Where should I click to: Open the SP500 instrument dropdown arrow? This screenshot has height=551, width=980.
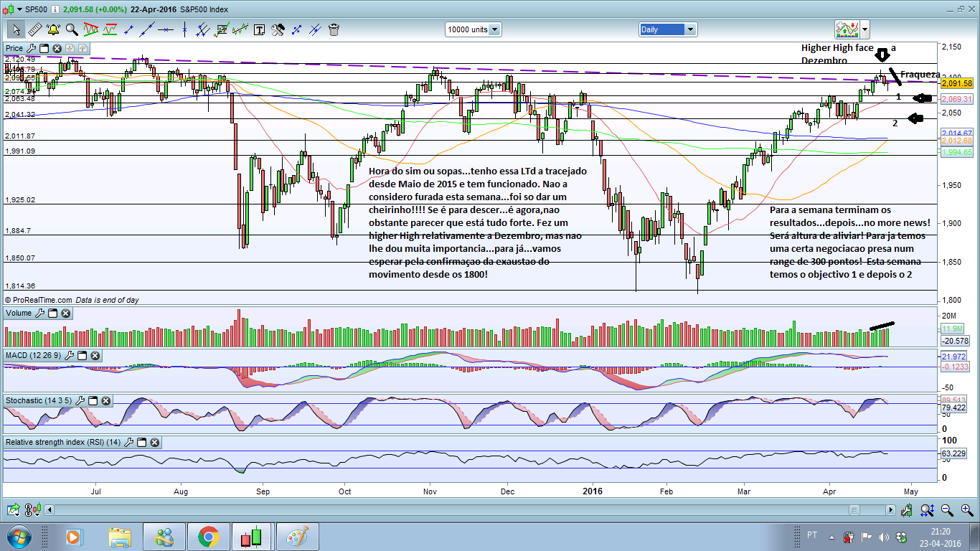click(19, 9)
